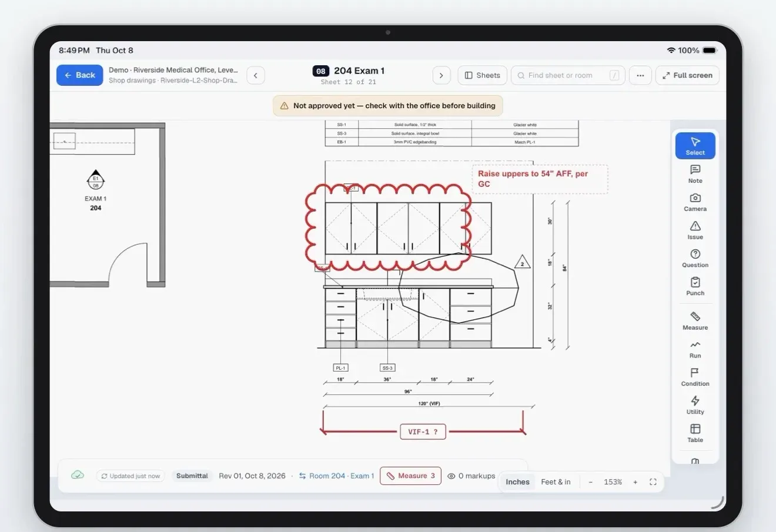Zoom out with the minus button
776x532 pixels.
tap(590, 482)
